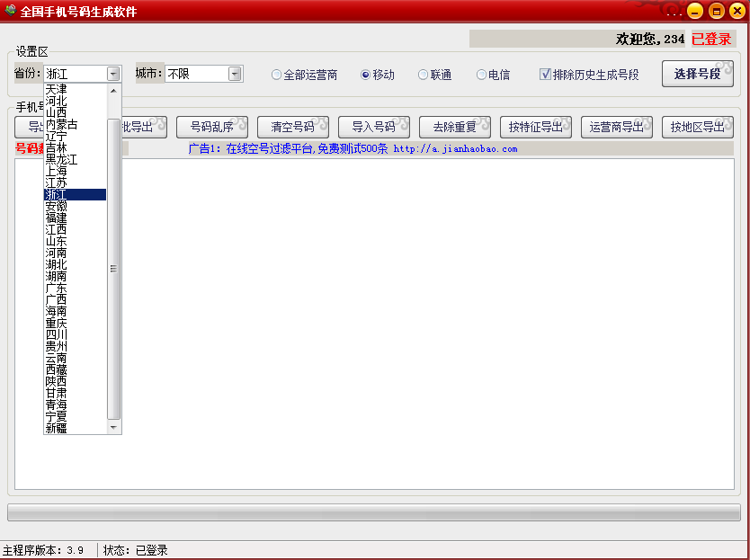Select 内蒙古 in province list
750x560 pixels.
pyautogui.click(x=76, y=124)
